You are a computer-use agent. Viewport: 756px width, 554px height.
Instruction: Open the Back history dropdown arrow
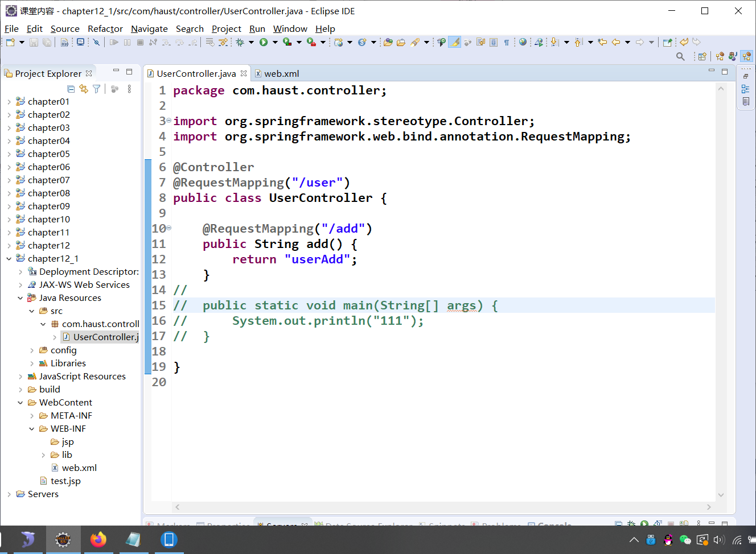click(x=627, y=42)
